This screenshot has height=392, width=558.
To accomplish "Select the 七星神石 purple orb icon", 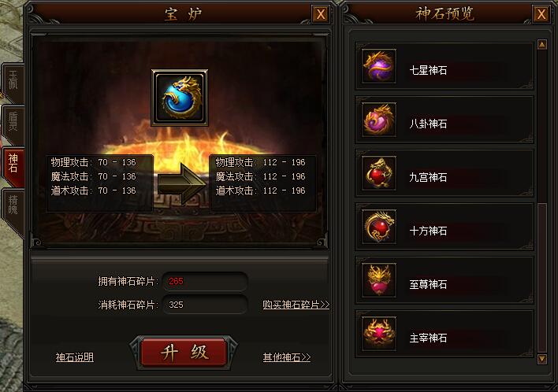I will coord(379,66).
